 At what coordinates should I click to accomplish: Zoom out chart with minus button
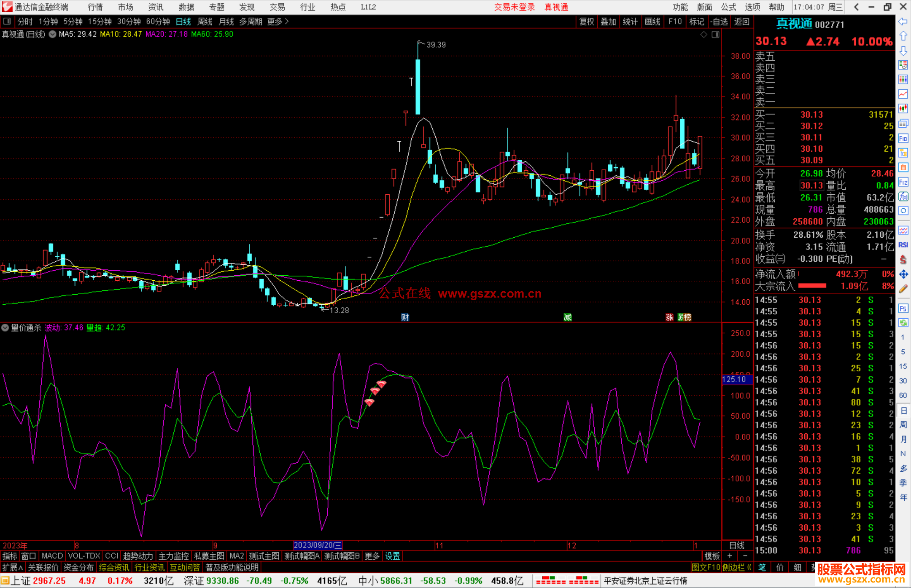click(x=745, y=556)
